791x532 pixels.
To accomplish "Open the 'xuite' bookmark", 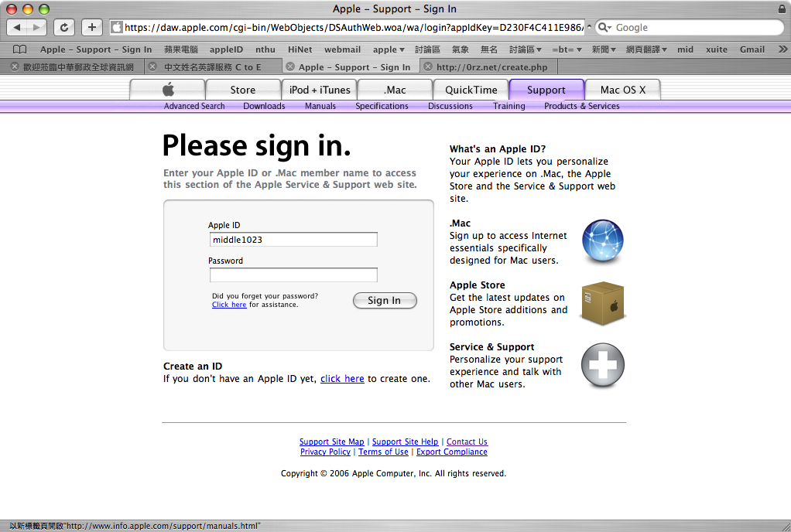I will tap(717, 49).
